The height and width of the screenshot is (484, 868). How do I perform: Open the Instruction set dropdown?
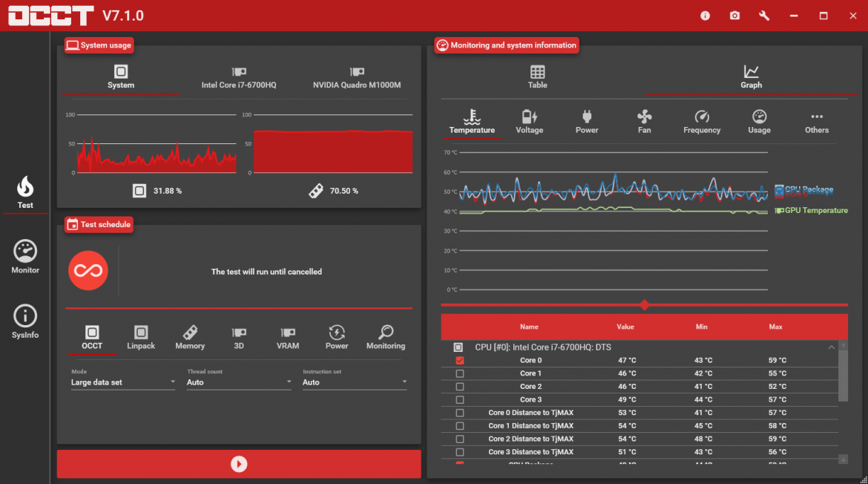[x=355, y=382]
